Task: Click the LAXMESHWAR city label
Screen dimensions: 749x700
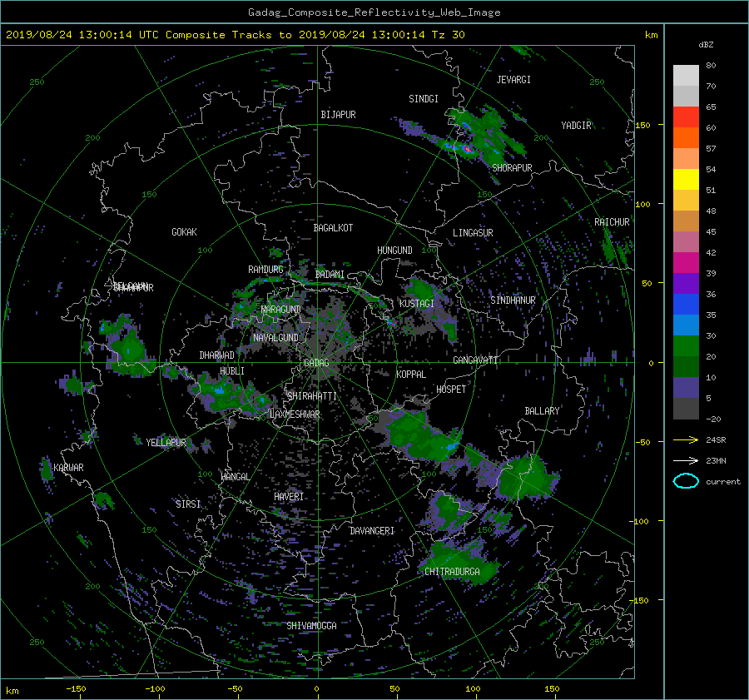Action: (x=295, y=415)
